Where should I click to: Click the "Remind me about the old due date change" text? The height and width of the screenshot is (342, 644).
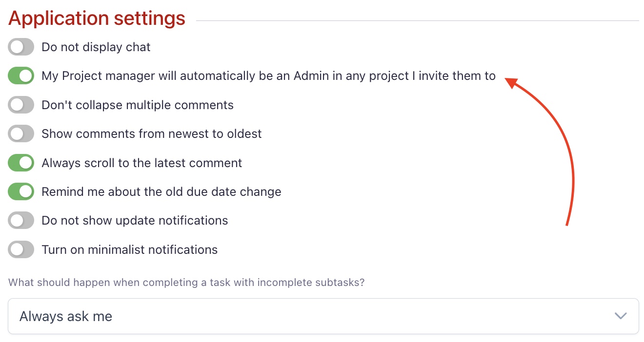click(x=161, y=191)
